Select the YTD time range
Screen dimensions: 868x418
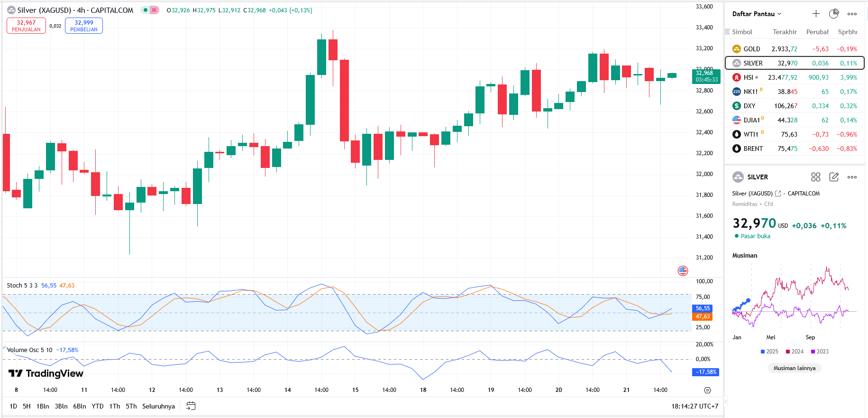[97, 406]
